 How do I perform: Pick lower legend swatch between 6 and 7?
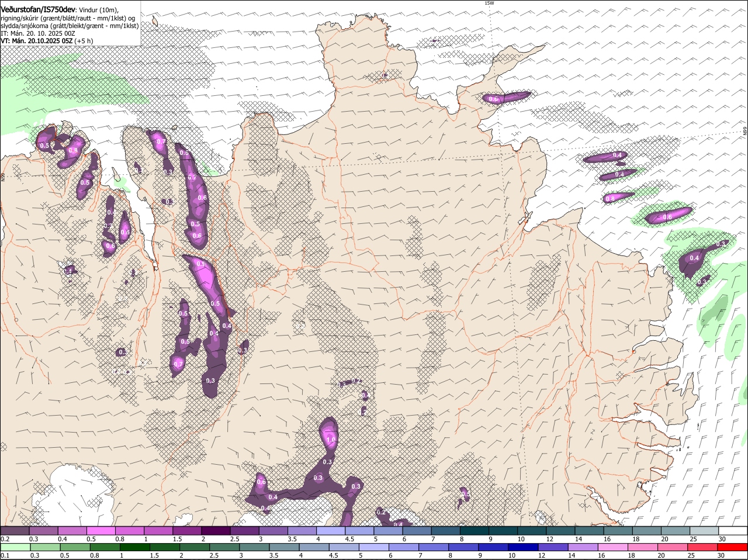pos(404,547)
